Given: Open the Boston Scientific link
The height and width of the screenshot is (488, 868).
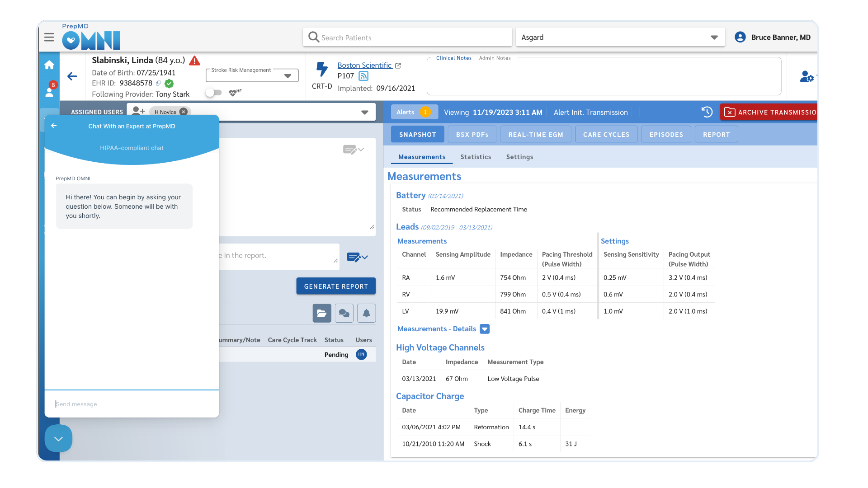Looking at the screenshot, I should click(x=364, y=66).
